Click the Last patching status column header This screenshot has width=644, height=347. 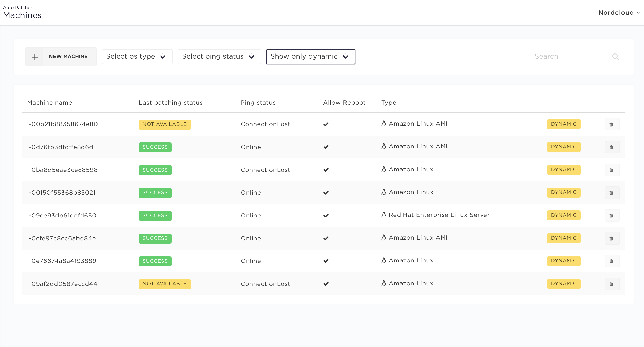point(170,103)
